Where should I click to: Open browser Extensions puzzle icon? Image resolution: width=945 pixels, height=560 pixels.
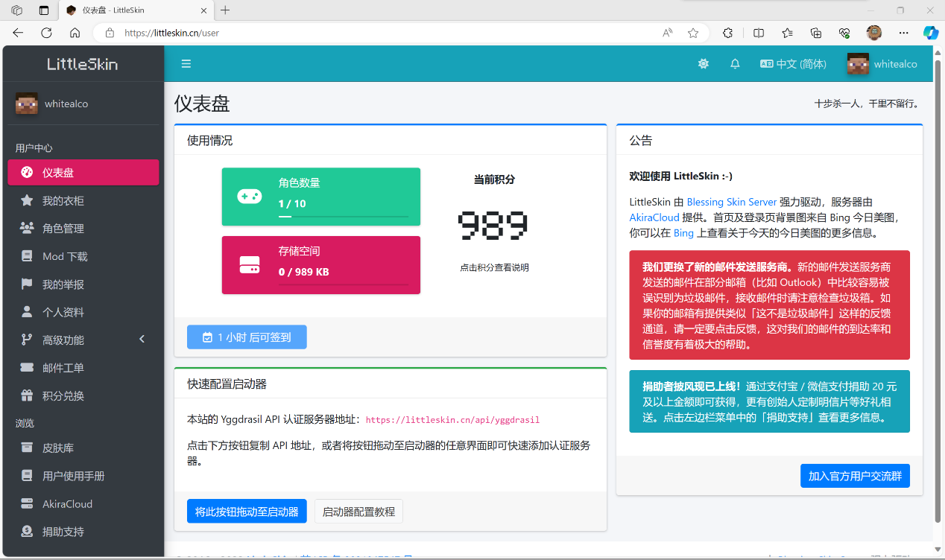click(x=728, y=33)
